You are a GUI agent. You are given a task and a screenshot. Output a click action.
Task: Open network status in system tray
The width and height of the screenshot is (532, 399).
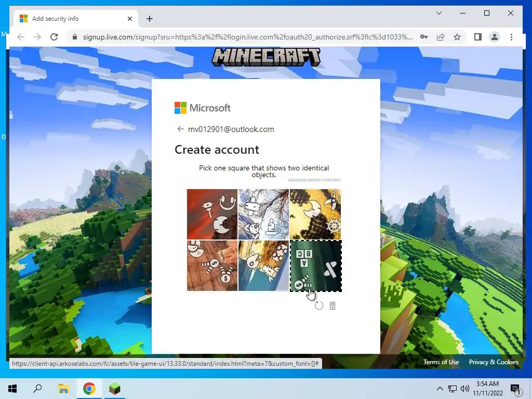click(x=453, y=389)
